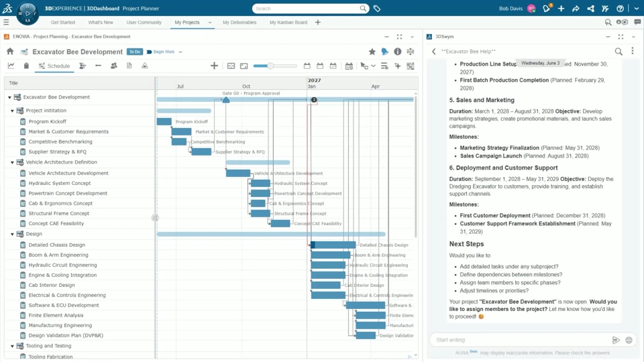Add a new task with the plus icon
This screenshot has height=362, width=644.
(214, 66)
